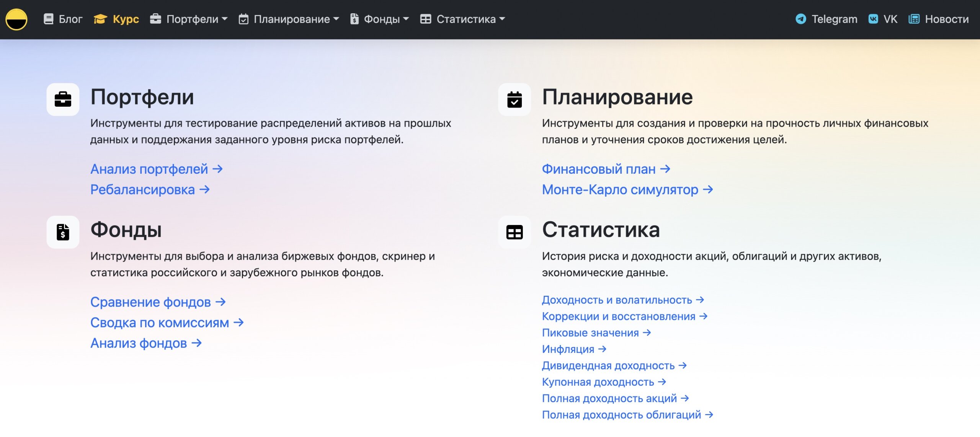Click the briefcase icon in navbar
This screenshot has height=437, width=980.
155,19
